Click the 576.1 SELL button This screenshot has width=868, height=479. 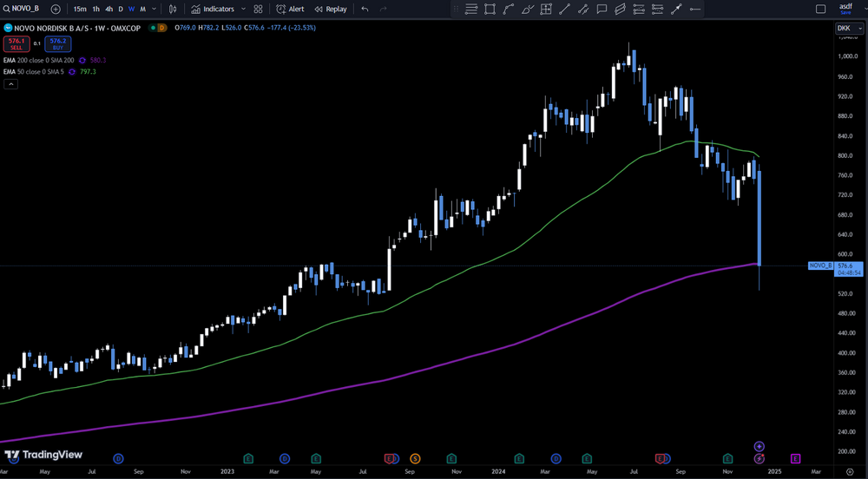point(16,43)
